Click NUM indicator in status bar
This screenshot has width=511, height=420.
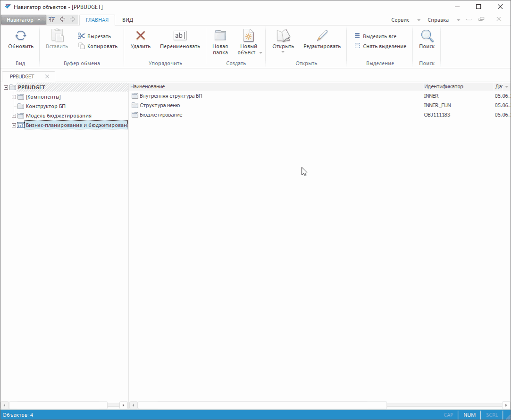click(469, 415)
